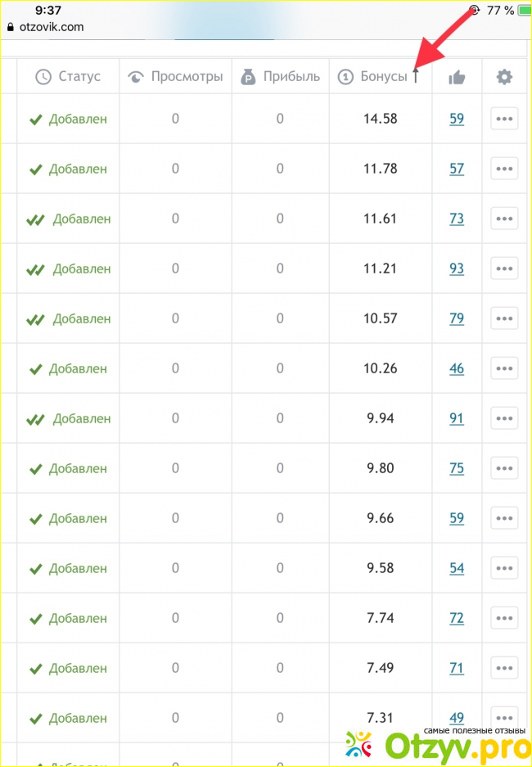
Task: Click the clock icon beside Статус
Action: pyautogui.click(x=43, y=77)
